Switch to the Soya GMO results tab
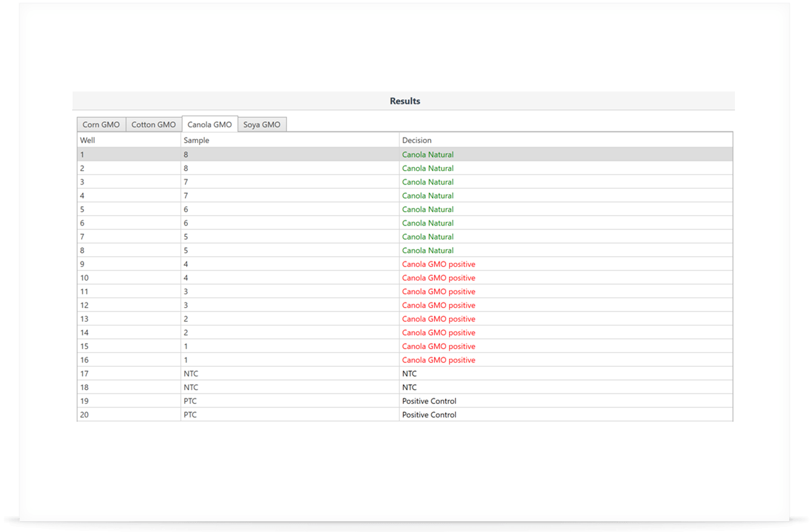The image size is (812, 532). point(262,125)
